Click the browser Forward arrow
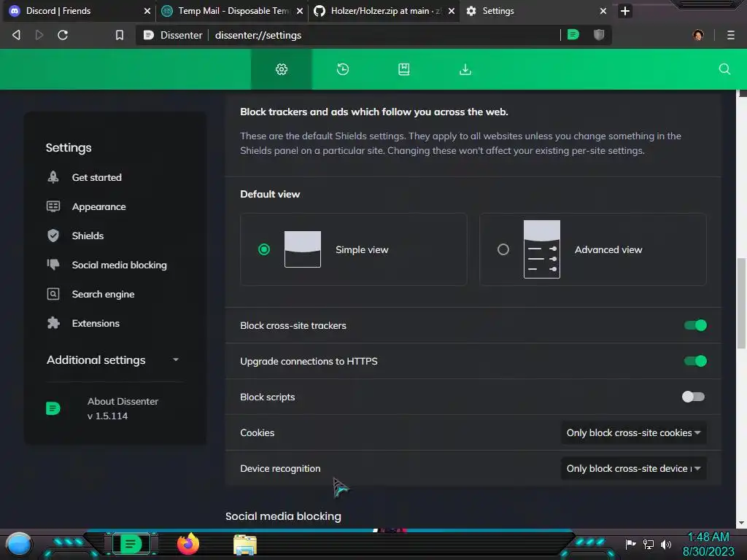This screenshot has width=747, height=560. click(39, 35)
